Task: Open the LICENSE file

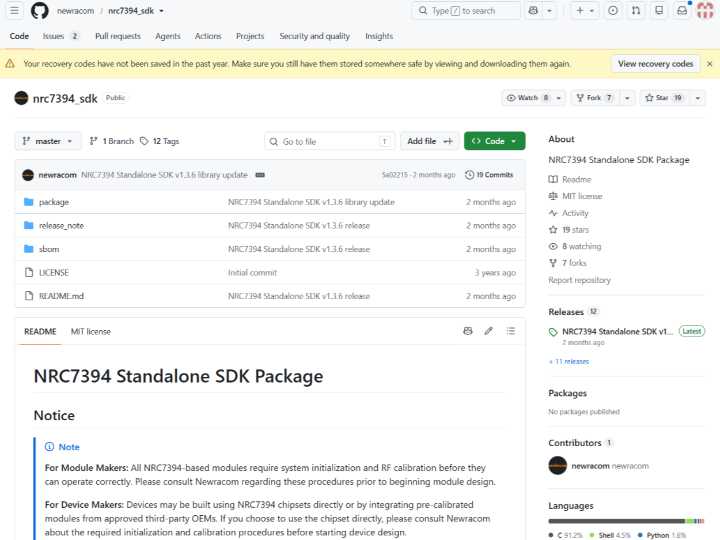Action: coord(53,272)
